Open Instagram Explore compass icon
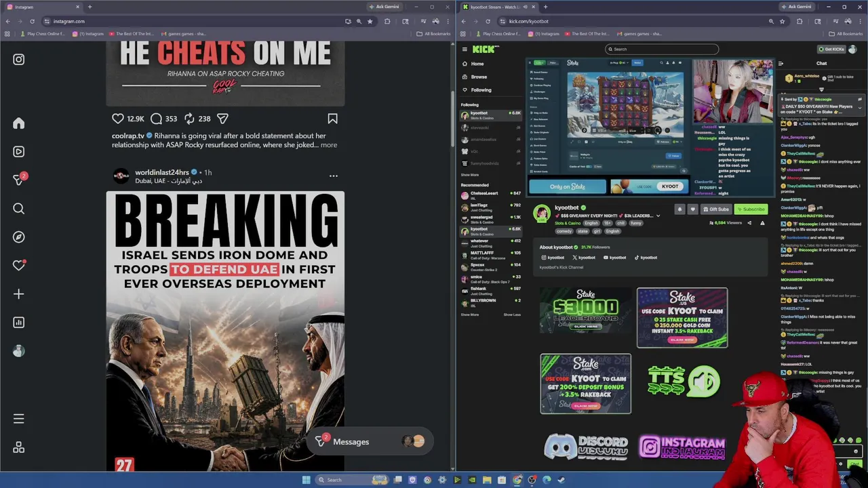The width and height of the screenshot is (868, 488). tap(18, 237)
